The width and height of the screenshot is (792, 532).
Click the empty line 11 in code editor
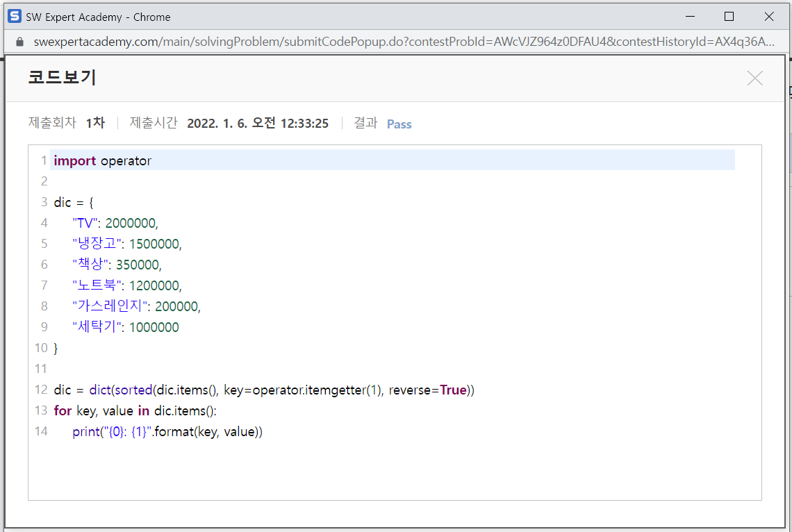click(x=392, y=369)
